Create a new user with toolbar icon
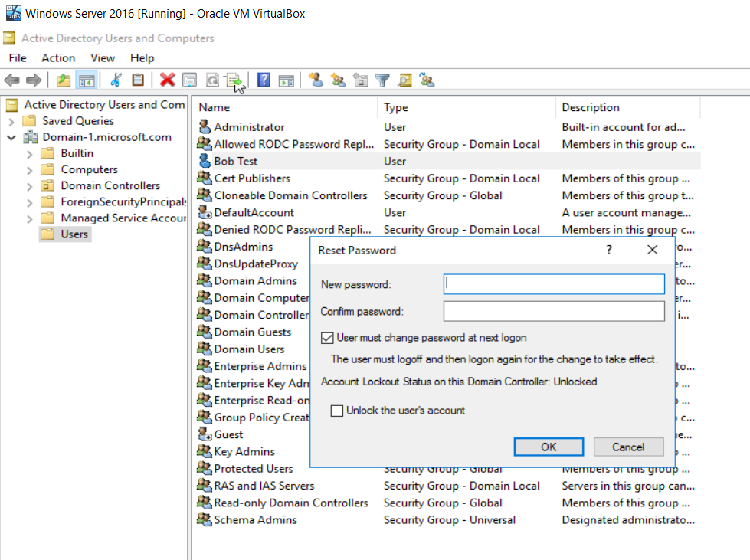 pyautogui.click(x=316, y=80)
